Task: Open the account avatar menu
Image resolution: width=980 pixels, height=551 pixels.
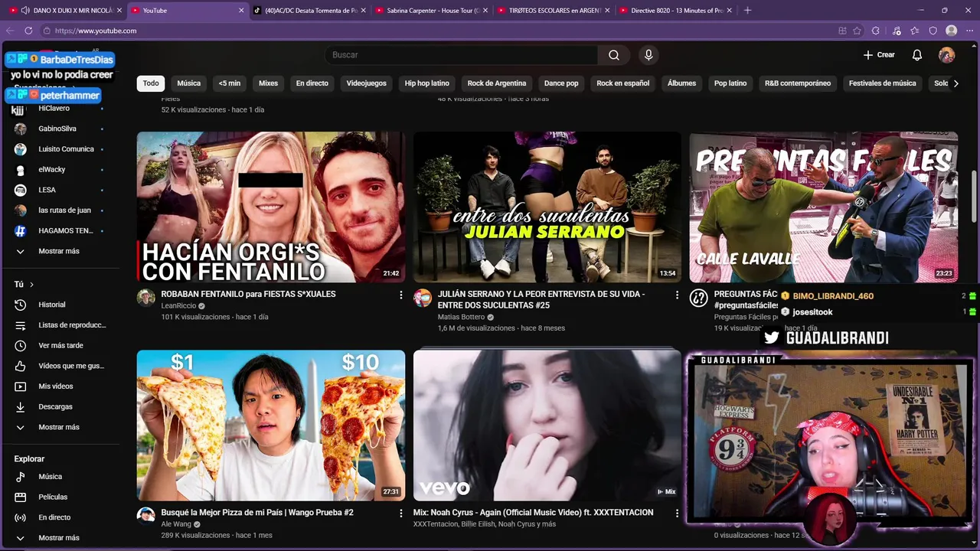Action: (947, 55)
